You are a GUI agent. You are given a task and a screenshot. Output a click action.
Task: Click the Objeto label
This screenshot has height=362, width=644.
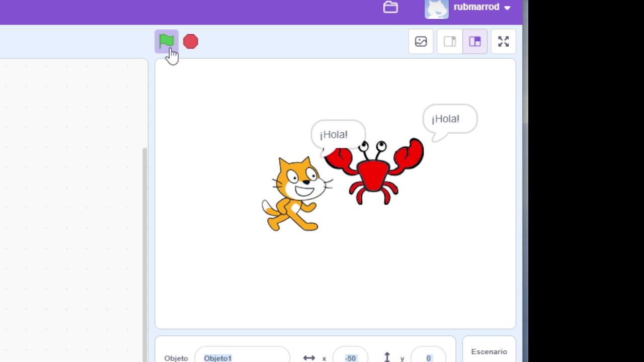point(176,358)
